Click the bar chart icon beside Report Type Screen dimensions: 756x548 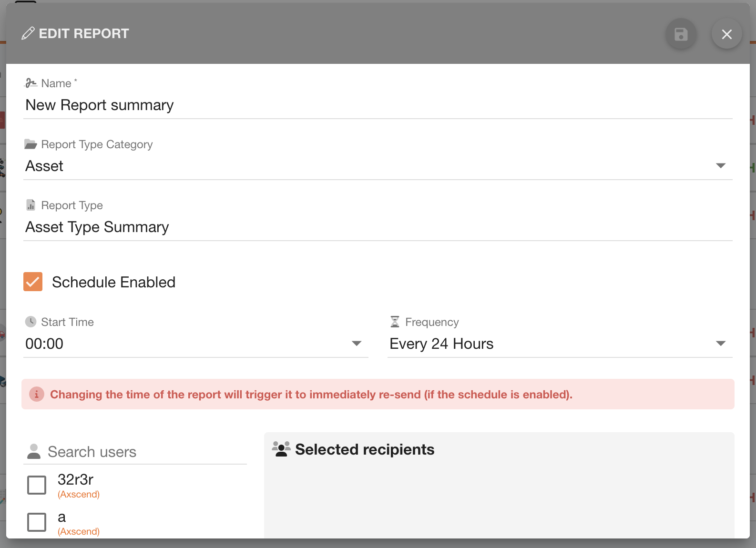pos(31,204)
